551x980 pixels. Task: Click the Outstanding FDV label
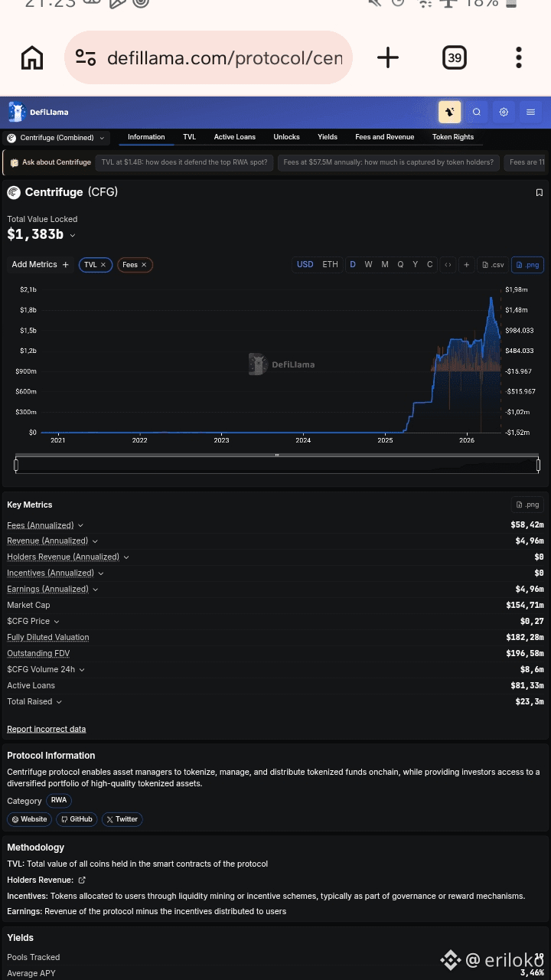pyautogui.click(x=38, y=654)
